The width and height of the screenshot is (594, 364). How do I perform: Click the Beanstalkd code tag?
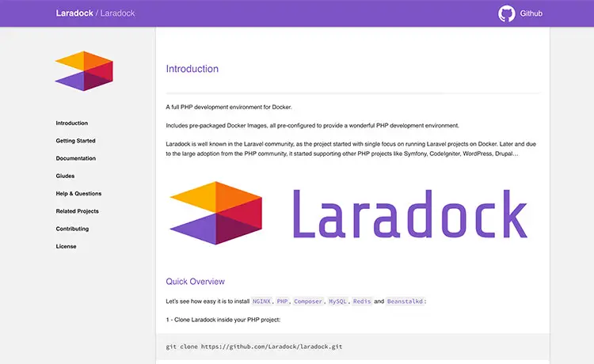(x=405, y=301)
